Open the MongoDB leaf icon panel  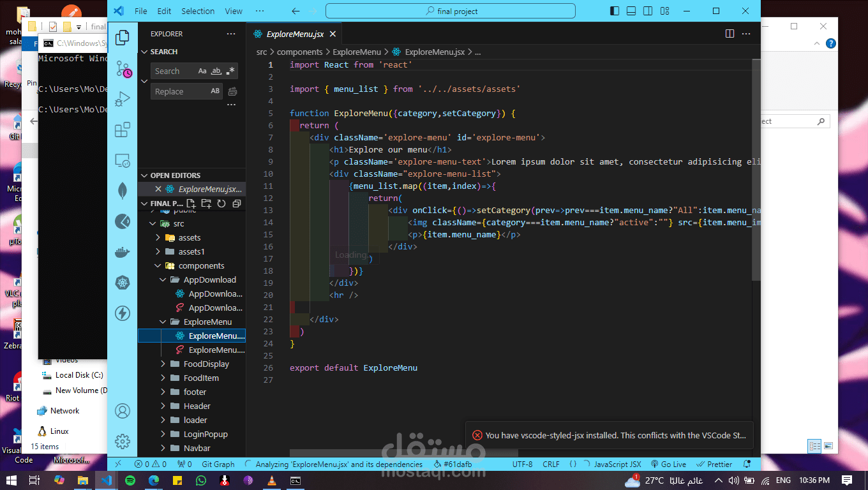(123, 190)
